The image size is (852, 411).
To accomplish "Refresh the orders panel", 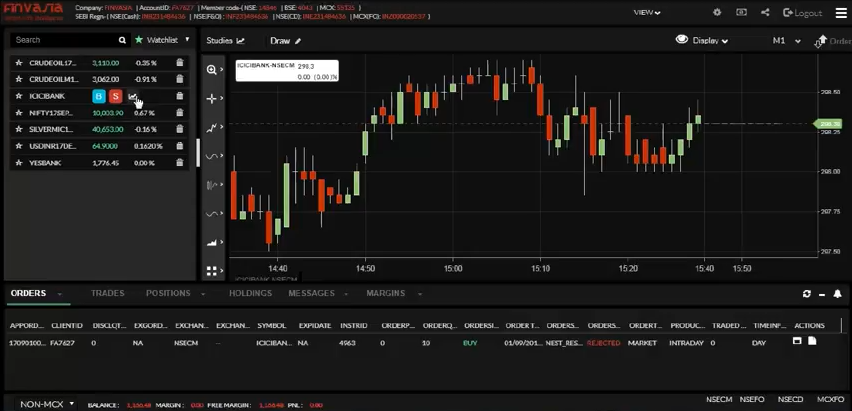I will click(x=807, y=294).
